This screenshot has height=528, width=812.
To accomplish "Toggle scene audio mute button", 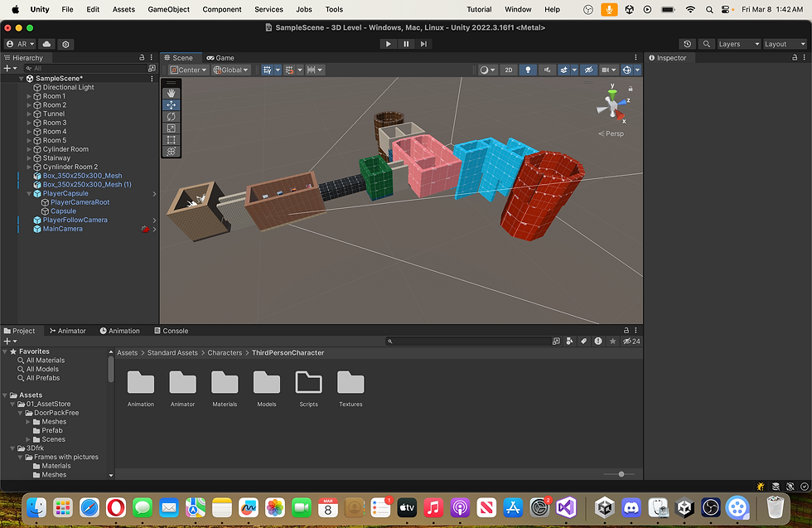I will (x=547, y=70).
